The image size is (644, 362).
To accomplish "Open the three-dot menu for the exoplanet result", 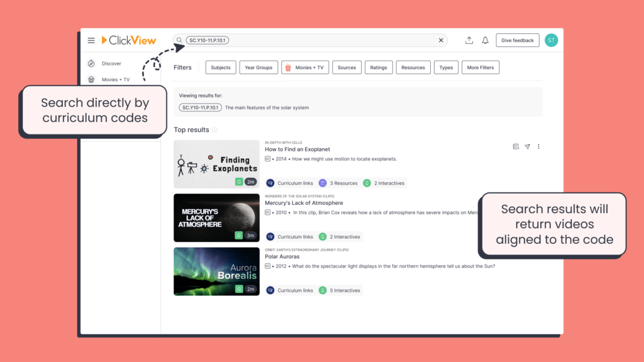I will [x=539, y=146].
